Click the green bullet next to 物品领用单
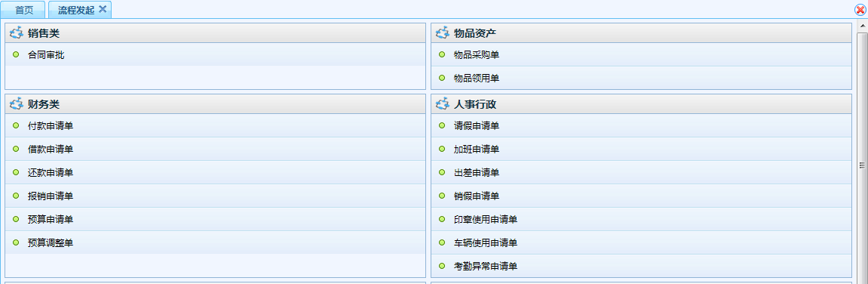This screenshot has width=868, height=284. [442, 78]
